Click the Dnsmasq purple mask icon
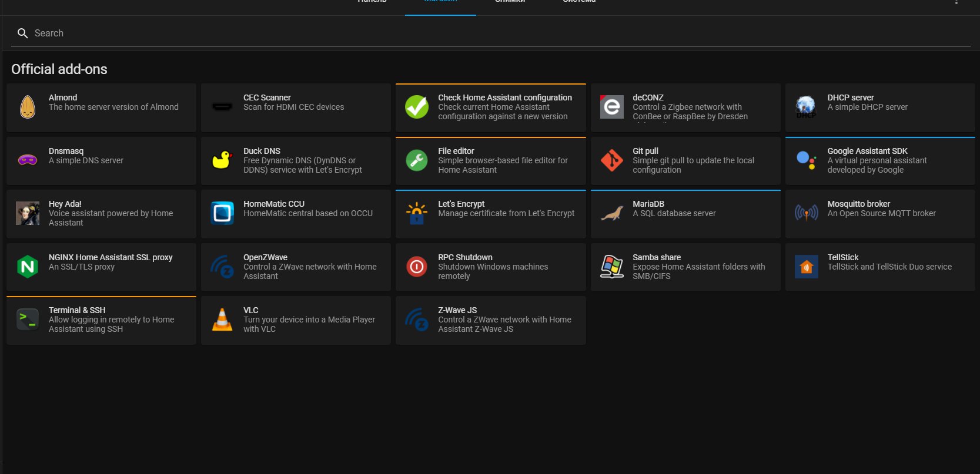This screenshot has height=474, width=980. pos(28,160)
